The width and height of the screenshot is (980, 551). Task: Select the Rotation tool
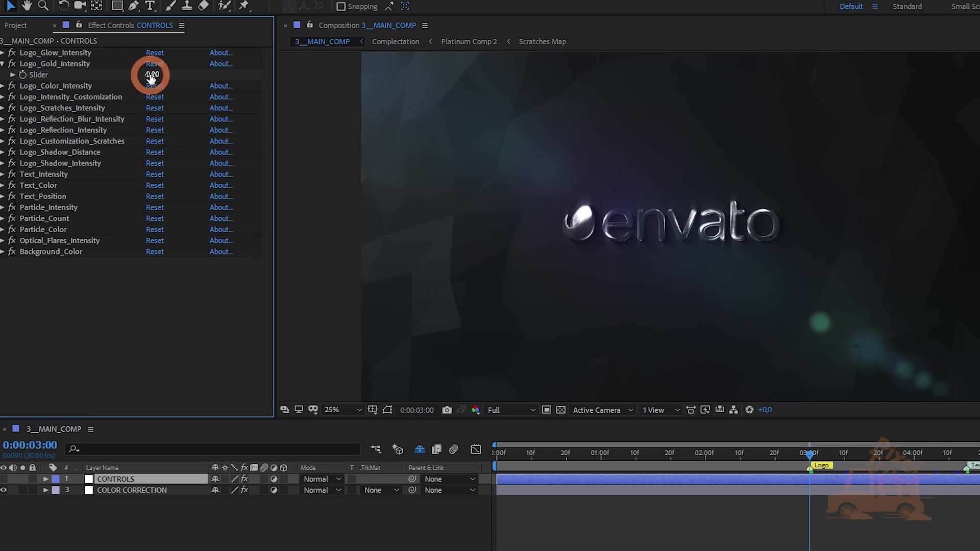point(63,6)
